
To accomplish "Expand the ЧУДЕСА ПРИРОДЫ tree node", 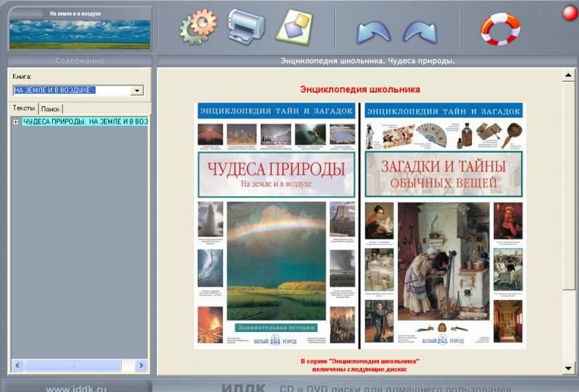I will pyautogui.click(x=16, y=122).
